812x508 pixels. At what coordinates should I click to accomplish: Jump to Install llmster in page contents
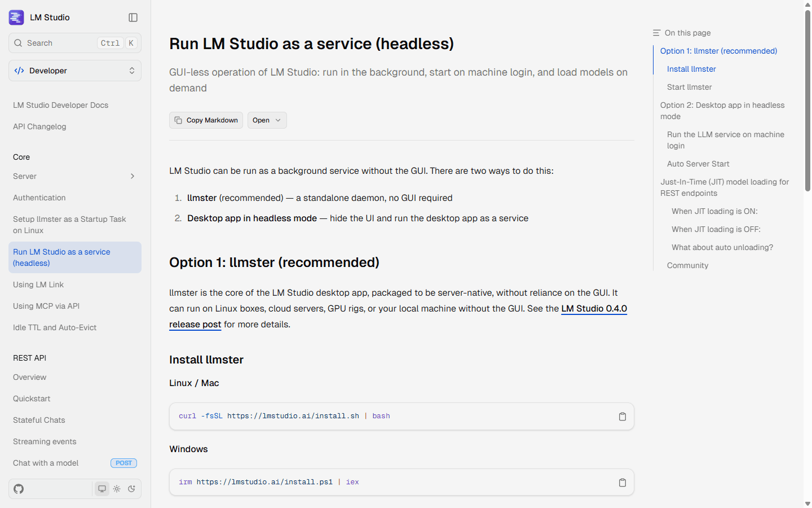[691, 69]
